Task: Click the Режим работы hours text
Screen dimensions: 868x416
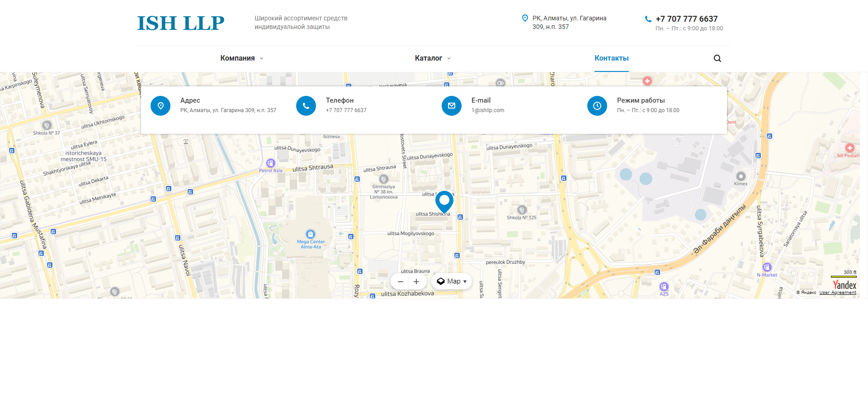Action: (648, 110)
